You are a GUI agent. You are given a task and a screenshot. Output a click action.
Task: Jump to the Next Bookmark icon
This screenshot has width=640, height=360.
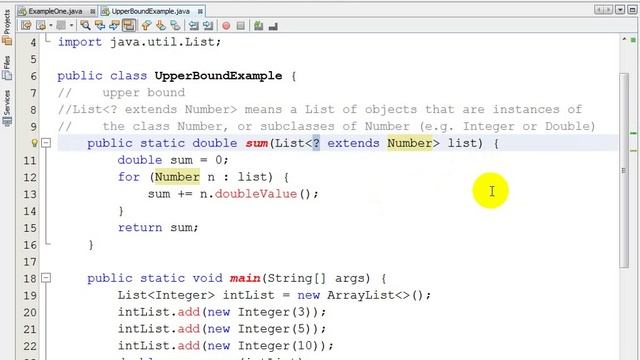click(x=161, y=26)
